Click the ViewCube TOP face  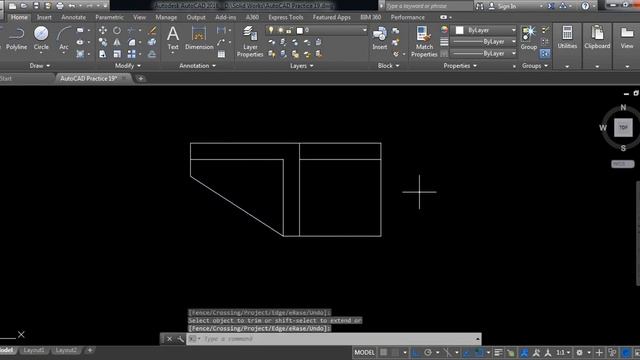(x=623, y=127)
